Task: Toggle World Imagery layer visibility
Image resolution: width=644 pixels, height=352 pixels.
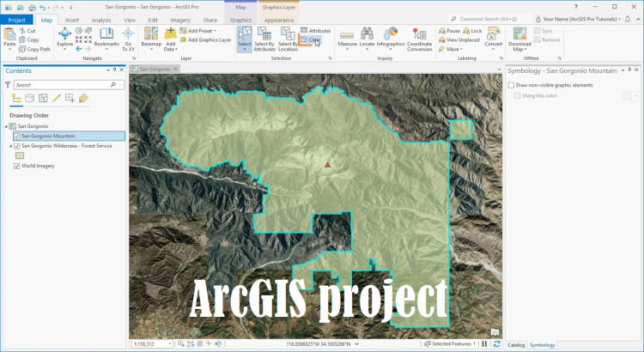Action: pyautogui.click(x=17, y=166)
